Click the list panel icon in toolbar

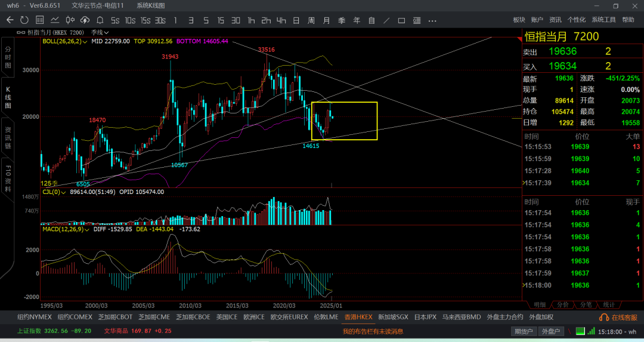pyautogui.click(x=417, y=20)
